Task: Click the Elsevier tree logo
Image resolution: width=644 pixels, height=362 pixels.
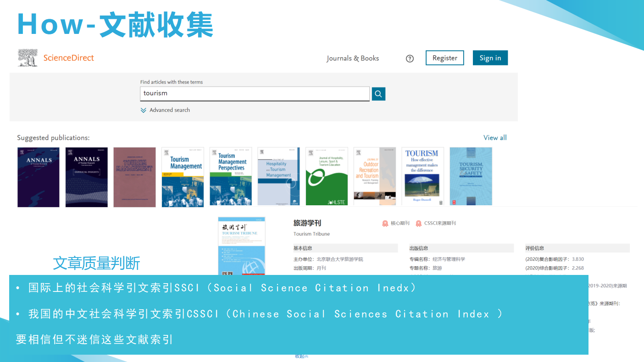Action: tap(28, 58)
